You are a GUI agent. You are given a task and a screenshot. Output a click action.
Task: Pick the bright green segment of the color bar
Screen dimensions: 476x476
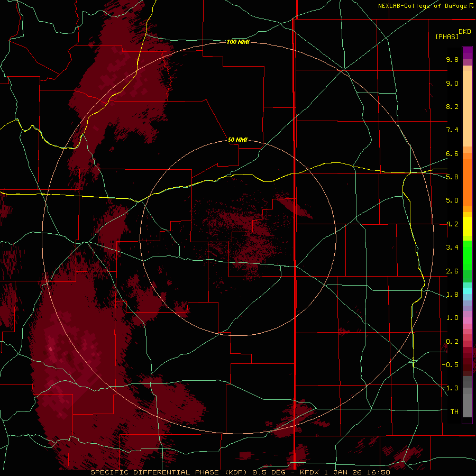pyautogui.click(x=467, y=255)
